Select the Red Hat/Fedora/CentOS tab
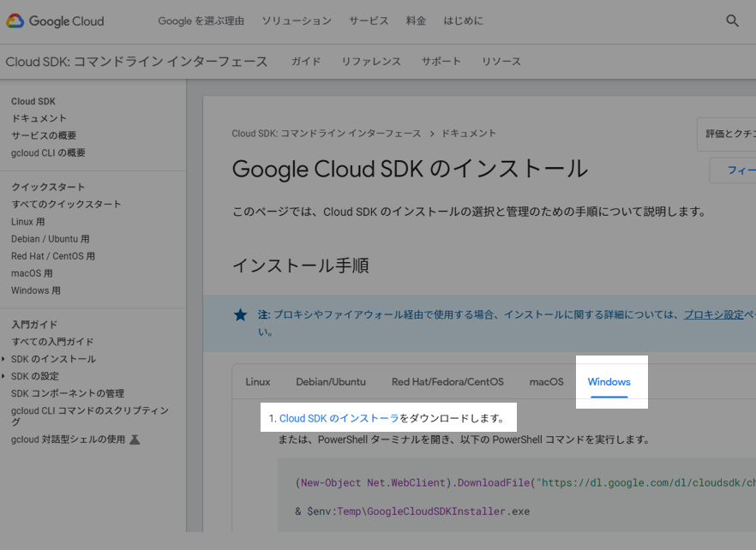This screenshot has width=756, height=550. (447, 382)
